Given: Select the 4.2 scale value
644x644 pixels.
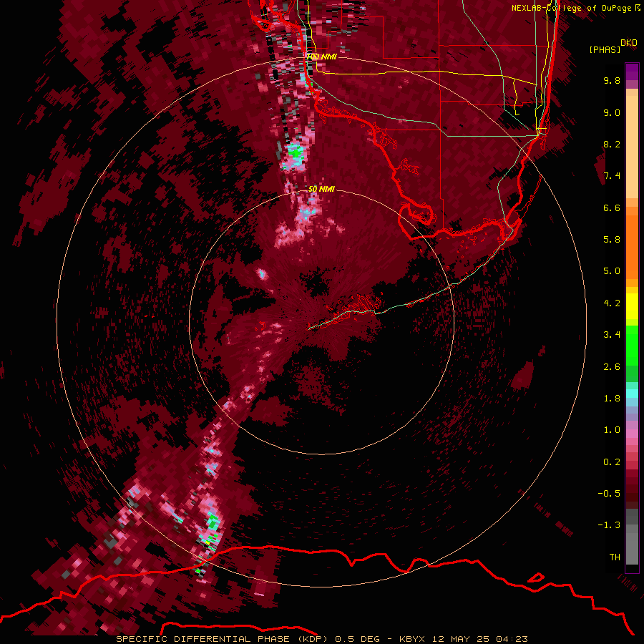Looking at the screenshot, I should 612,303.
